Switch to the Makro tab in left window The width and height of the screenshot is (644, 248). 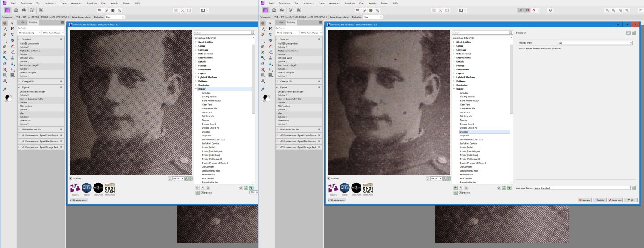point(24,22)
